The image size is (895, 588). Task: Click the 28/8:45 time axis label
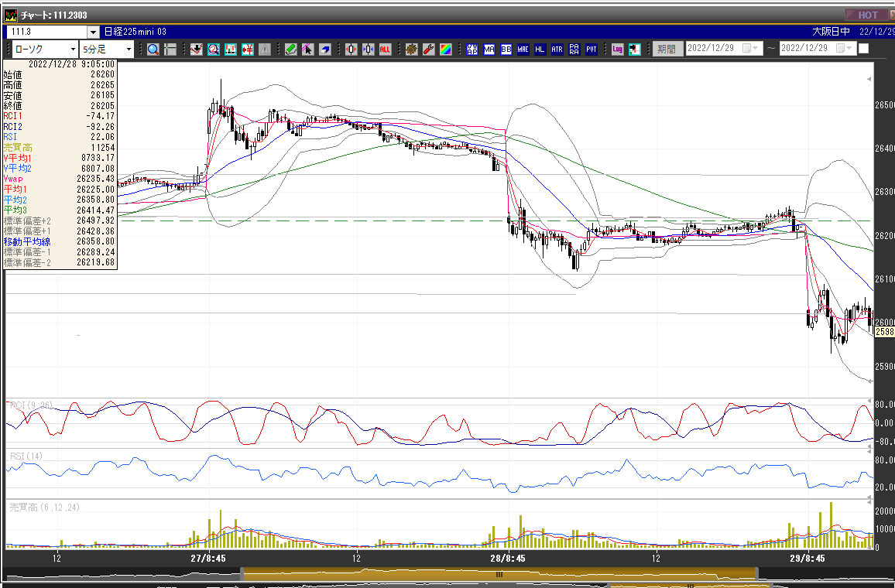coord(507,559)
